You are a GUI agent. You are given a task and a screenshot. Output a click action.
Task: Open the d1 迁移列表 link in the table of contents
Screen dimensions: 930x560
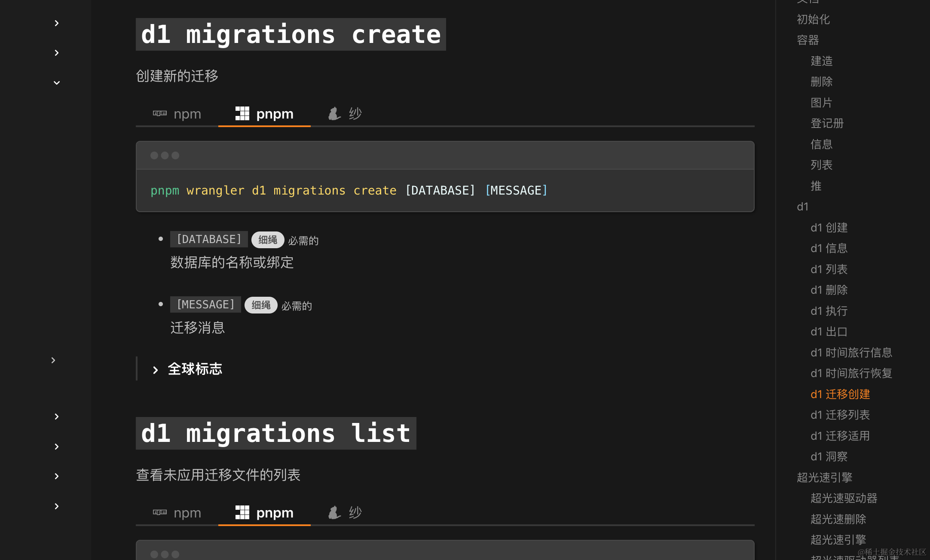point(840,415)
